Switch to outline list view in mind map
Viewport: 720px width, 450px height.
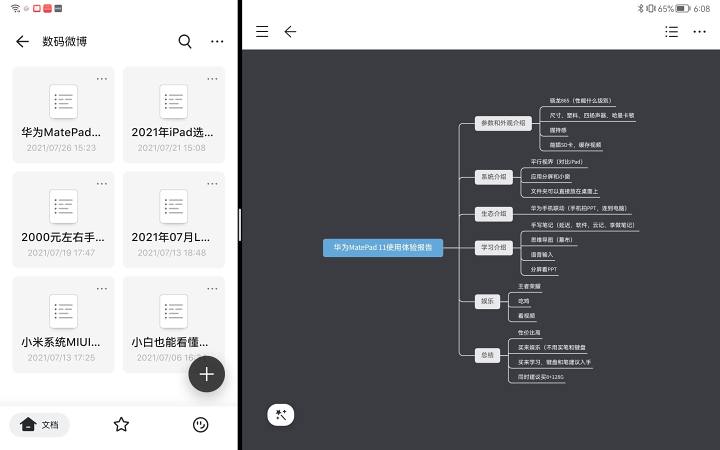(x=671, y=31)
